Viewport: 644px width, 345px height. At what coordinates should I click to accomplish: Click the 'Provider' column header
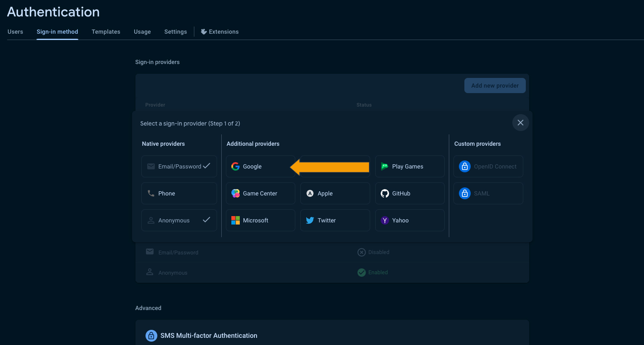tap(155, 105)
